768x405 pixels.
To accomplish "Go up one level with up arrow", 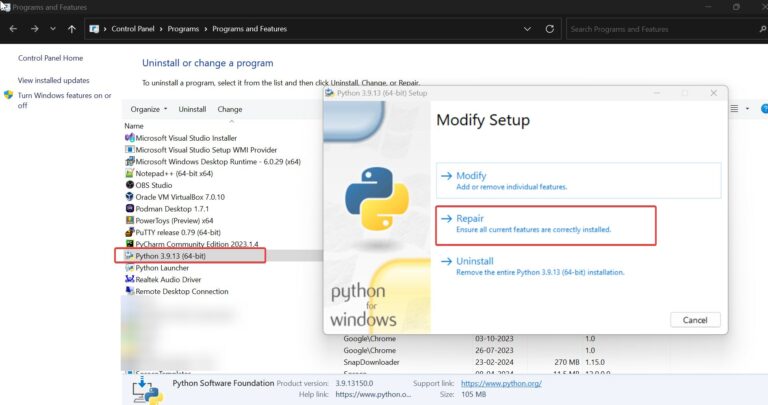I will click(72, 29).
